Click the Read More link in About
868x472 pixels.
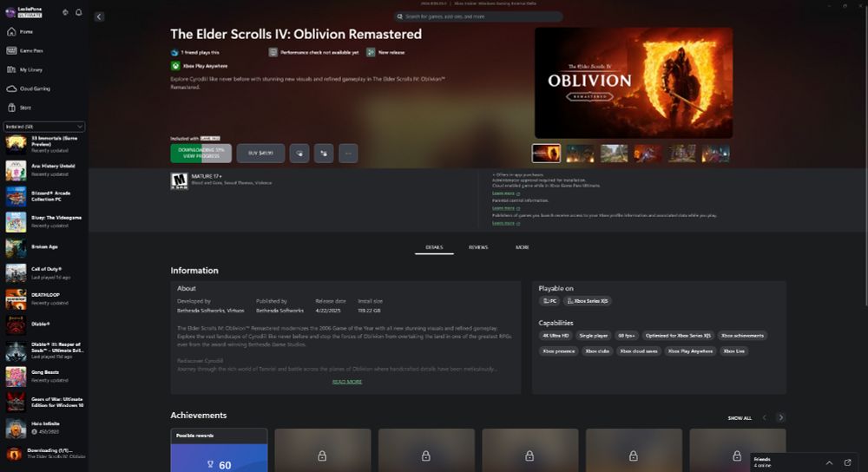click(x=347, y=382)
